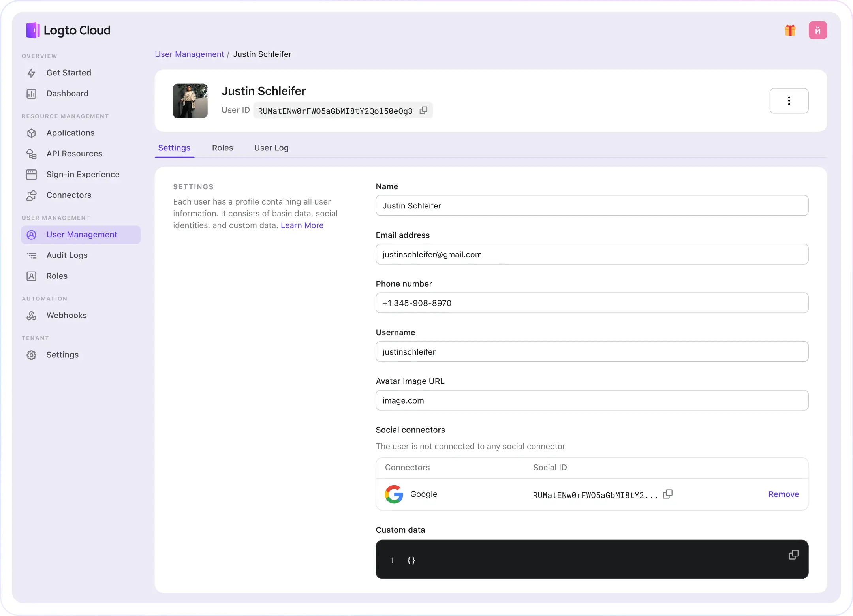Switch to the Roles tab

222,148
